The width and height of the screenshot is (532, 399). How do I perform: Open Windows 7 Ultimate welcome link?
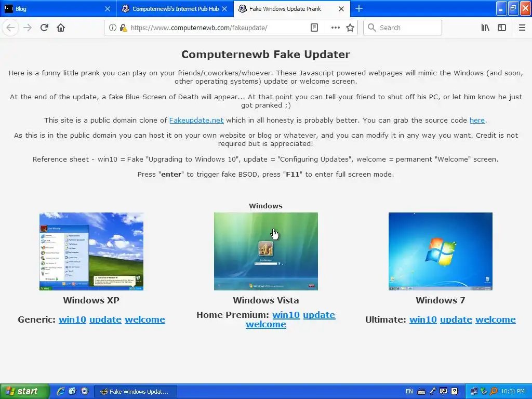[495, 320]
